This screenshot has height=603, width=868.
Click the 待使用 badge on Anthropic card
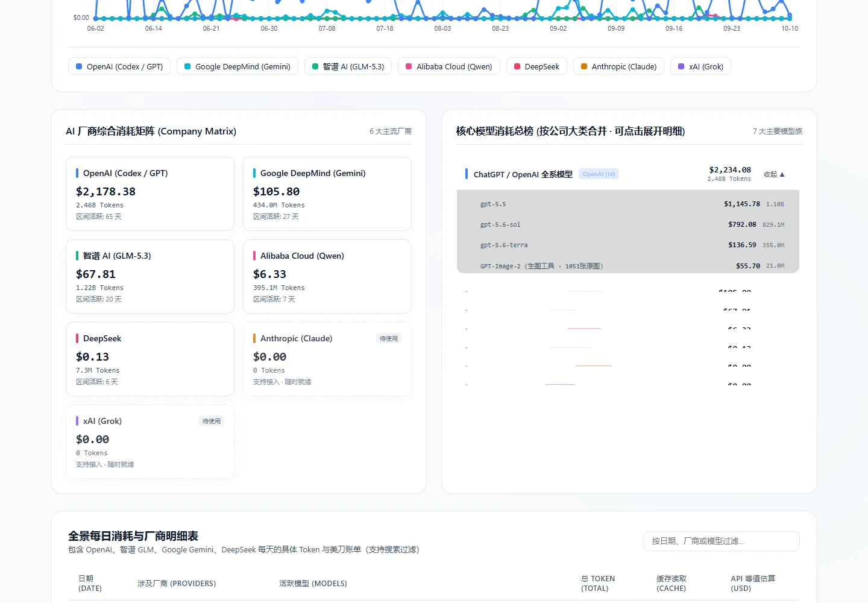pyautogui.click(x=389, y=338)
